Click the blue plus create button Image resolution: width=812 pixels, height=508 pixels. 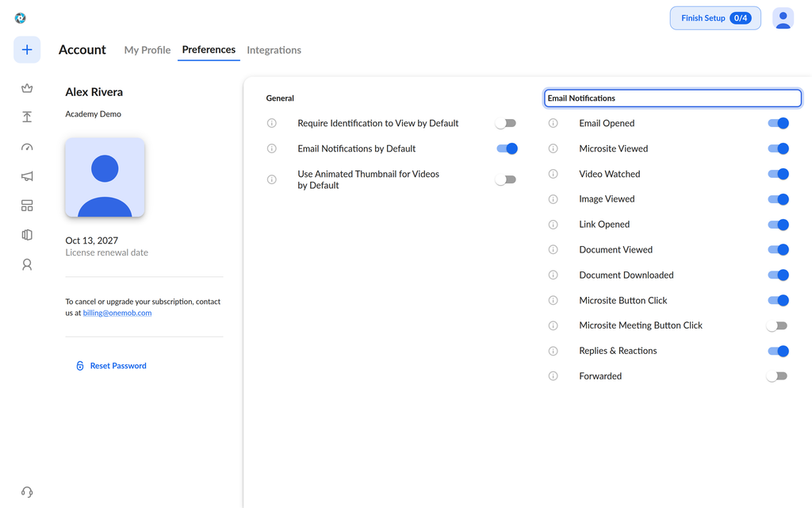click(27, 50)
